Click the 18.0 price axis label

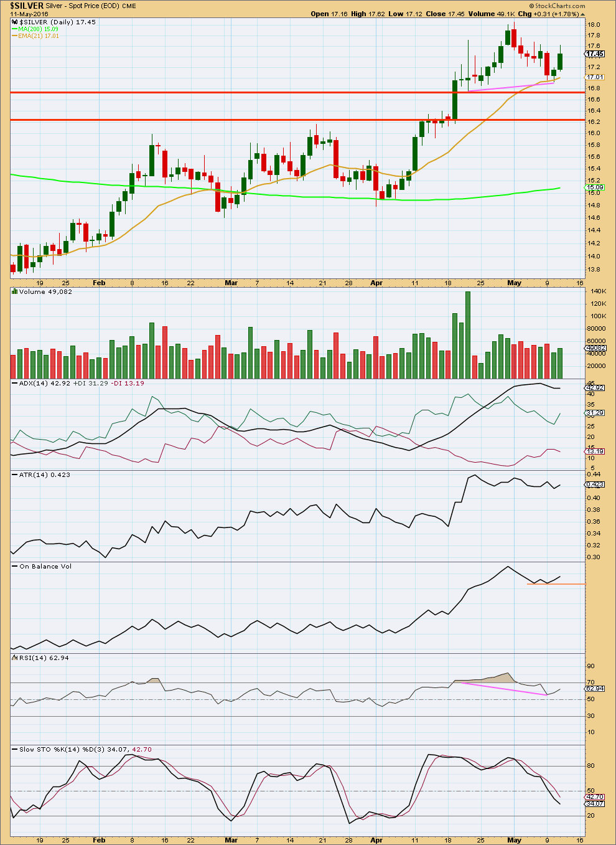(x=593, y=25)
